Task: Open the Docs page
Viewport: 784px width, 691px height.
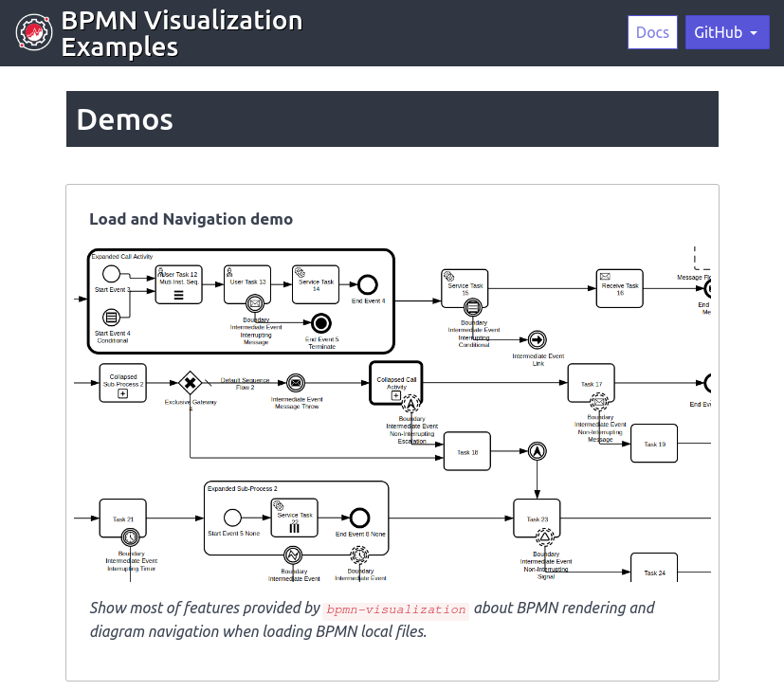Action: coord(652,32)
